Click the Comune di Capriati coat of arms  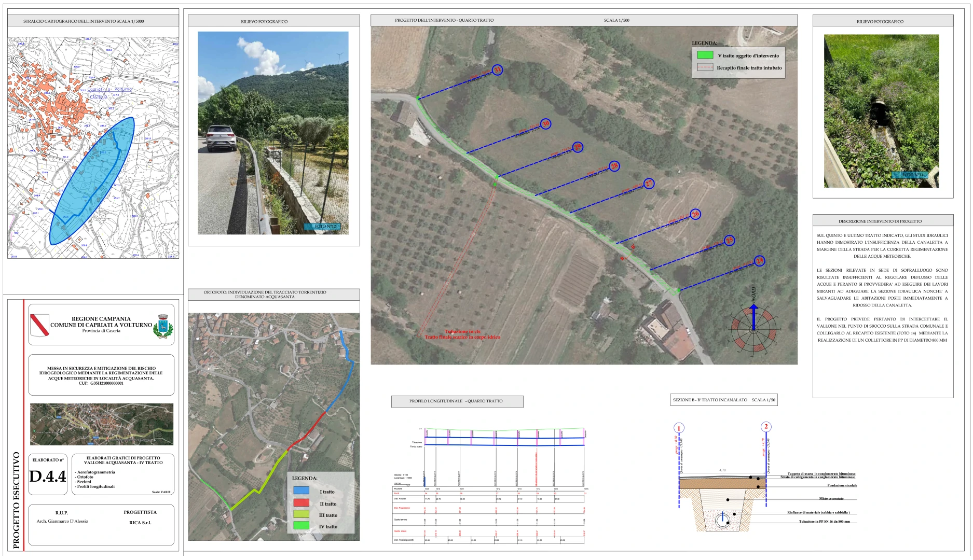163,326
